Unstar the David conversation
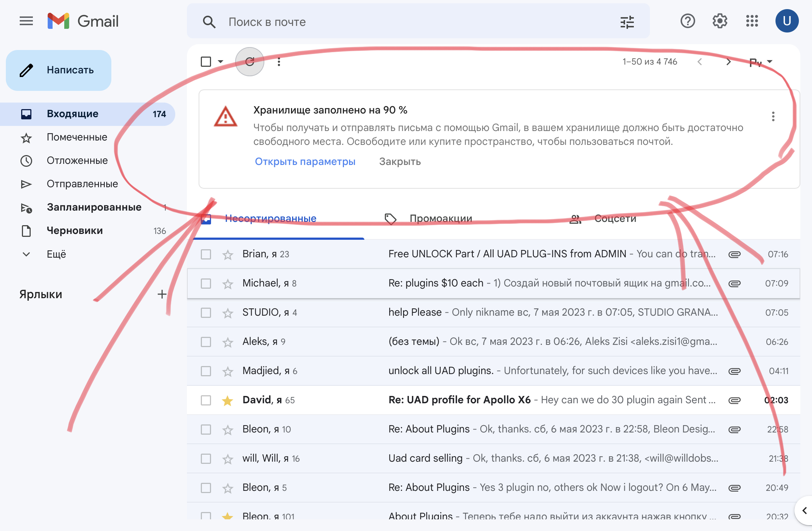The width and height of the screenshot is (812, 531). coord(228,400)
